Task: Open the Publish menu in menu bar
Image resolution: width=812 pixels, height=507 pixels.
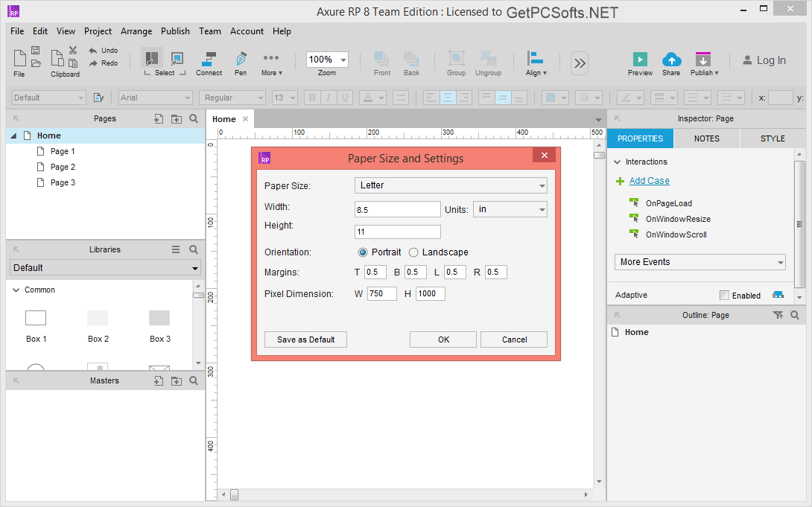Action: (x=175, y=31)
